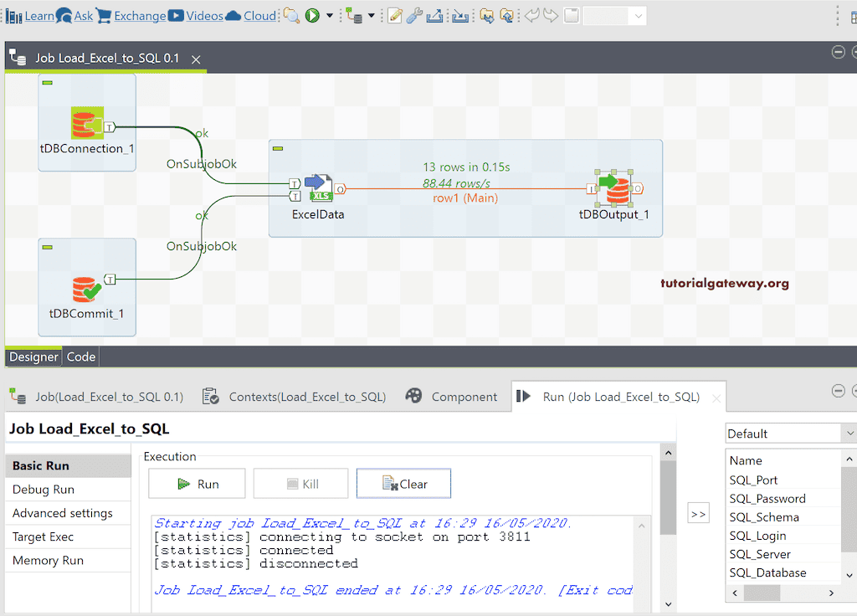Open the Run button dropdown arrow

(328, 15)
